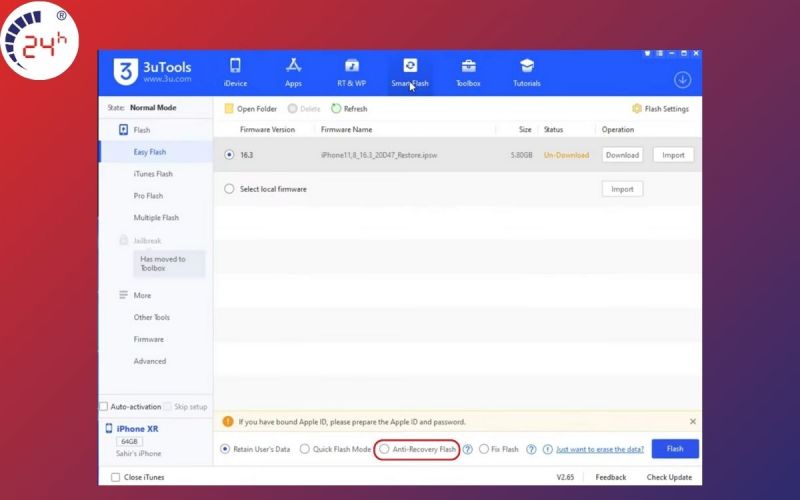Dismiss the Apple ID notice with X
This screenshot has width=800, height=500.
pyautogui.click(x=692, y=421)
